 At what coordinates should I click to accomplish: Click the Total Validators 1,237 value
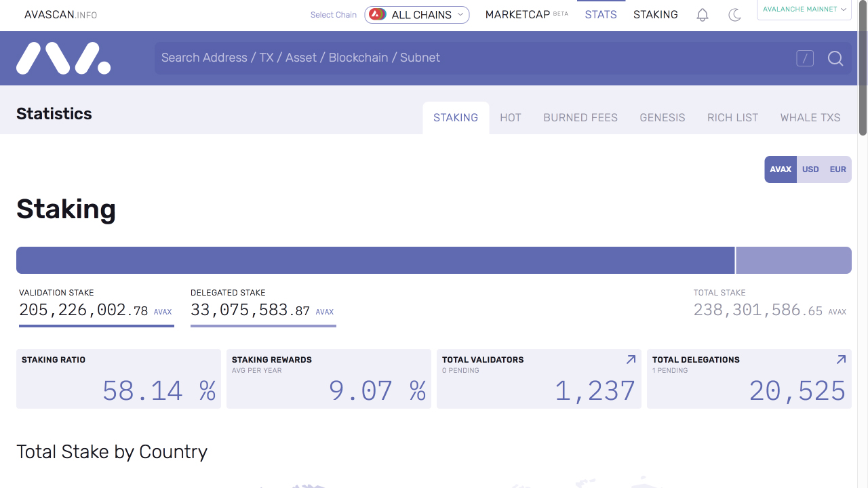pos(595,391)
